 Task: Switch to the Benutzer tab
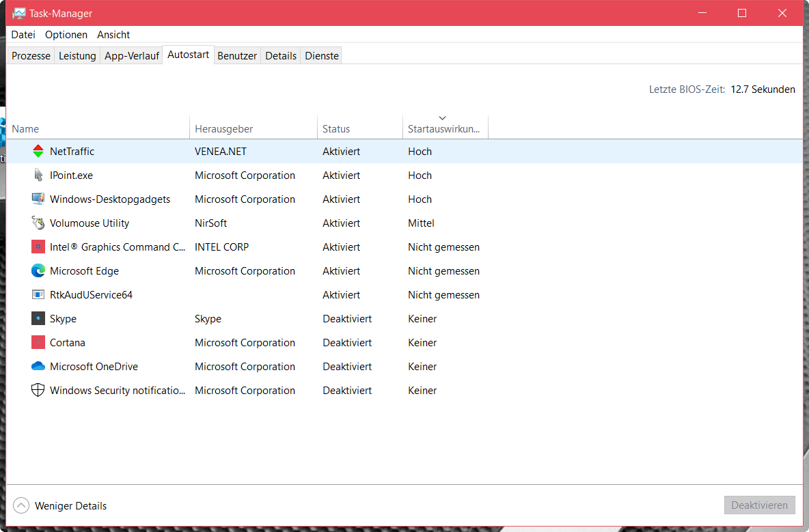pyautogui.click(x=237, y=56)
